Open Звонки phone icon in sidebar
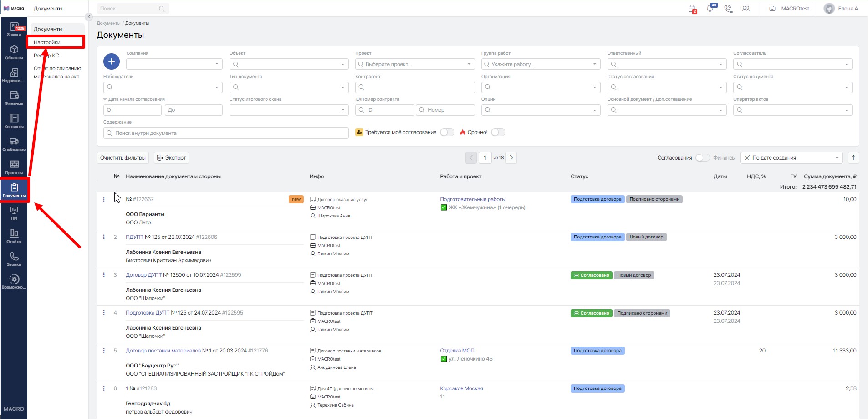 [x=14, y=259]
